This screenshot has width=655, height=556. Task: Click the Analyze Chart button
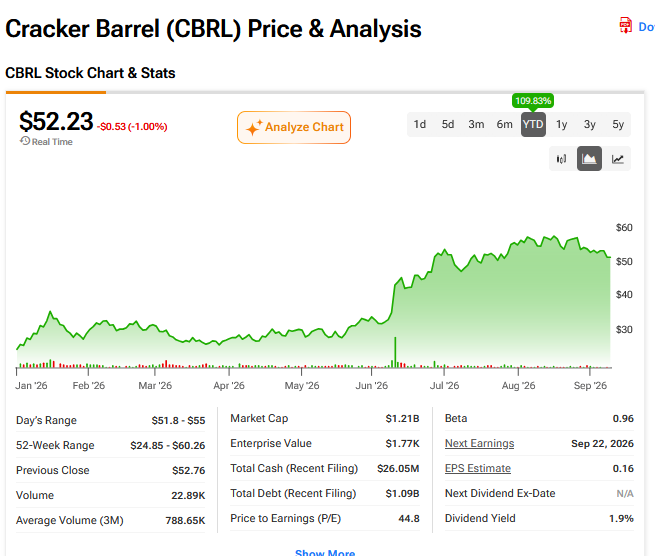click(x=294, y=127)
